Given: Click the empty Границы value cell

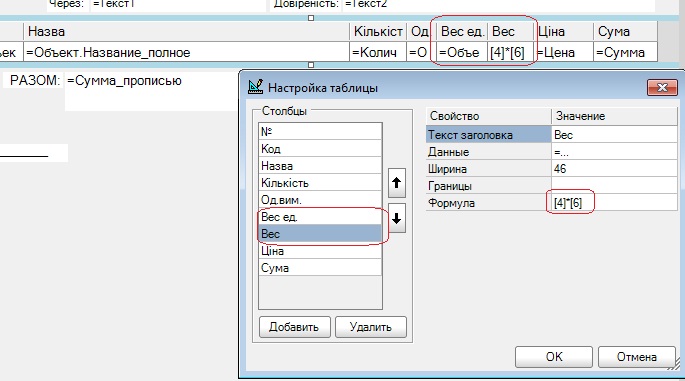Looking at the screenshot, I should (x=614, y=186).
